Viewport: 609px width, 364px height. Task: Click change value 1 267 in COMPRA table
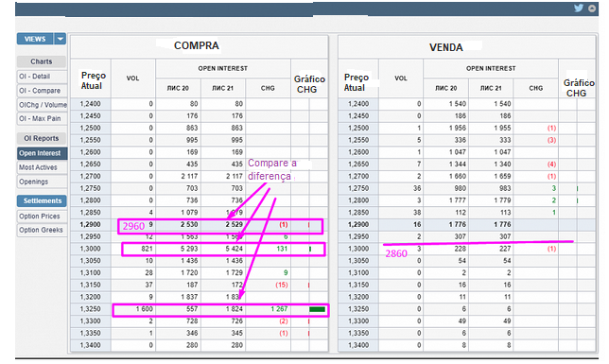[x=279, y=309]
